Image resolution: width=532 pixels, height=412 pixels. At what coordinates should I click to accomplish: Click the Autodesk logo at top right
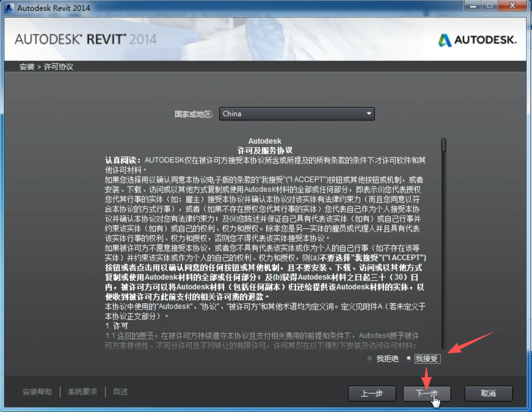coord(477,39)
